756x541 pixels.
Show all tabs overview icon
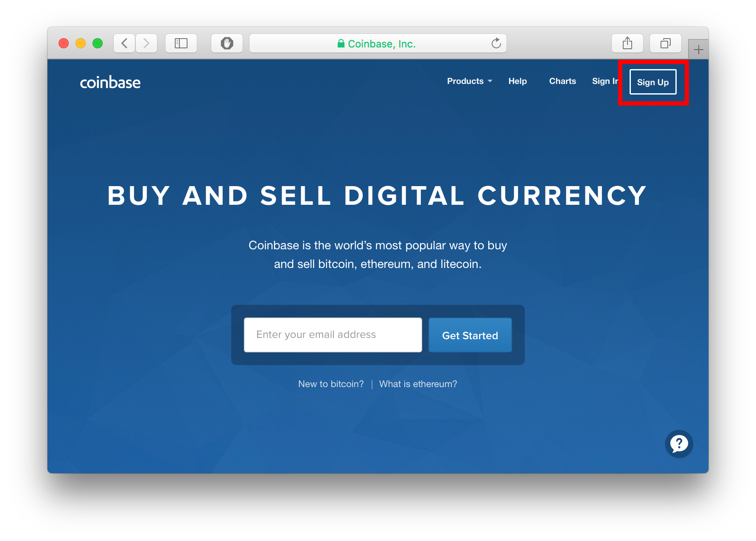pos(666,43)
